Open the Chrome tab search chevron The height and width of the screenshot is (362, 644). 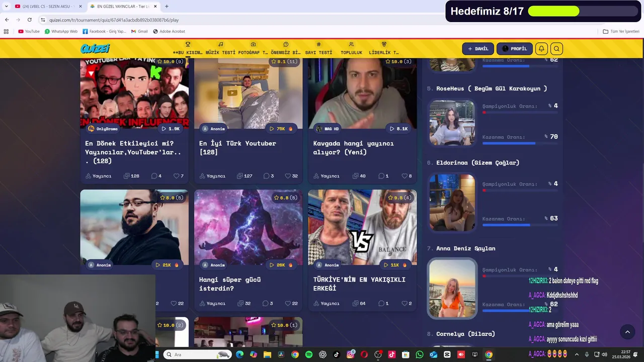7,7
